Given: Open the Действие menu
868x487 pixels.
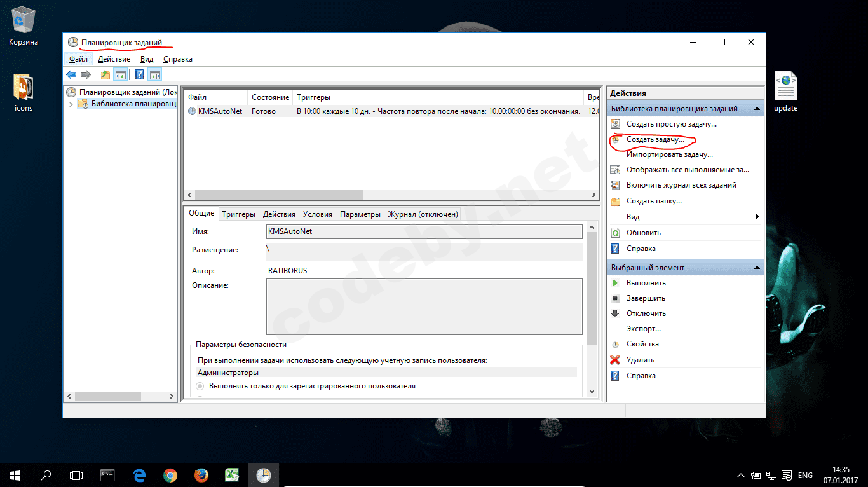Looking at the screenshot, I should pos(114,59).
